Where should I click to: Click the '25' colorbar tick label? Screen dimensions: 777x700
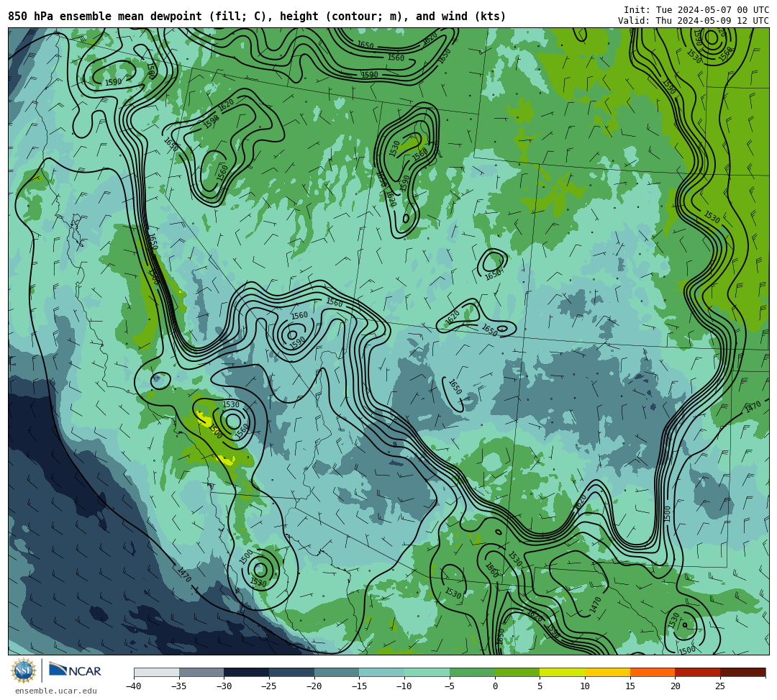720,686
